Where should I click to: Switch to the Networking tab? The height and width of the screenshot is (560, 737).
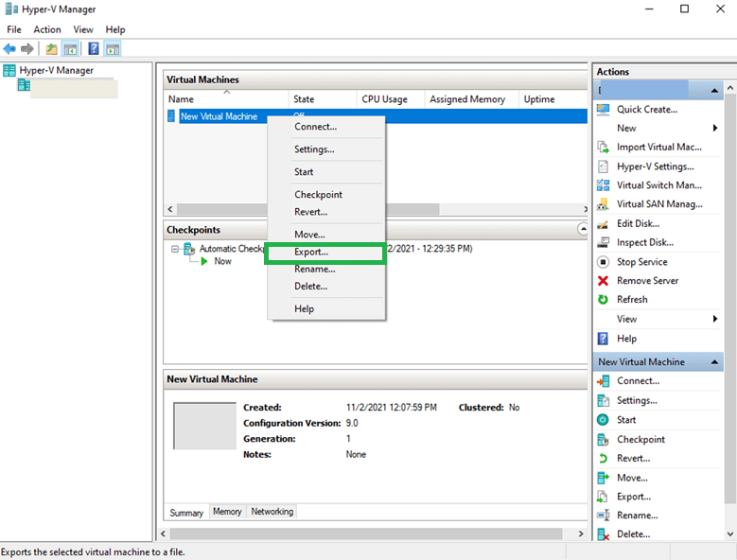coord(272,512)
